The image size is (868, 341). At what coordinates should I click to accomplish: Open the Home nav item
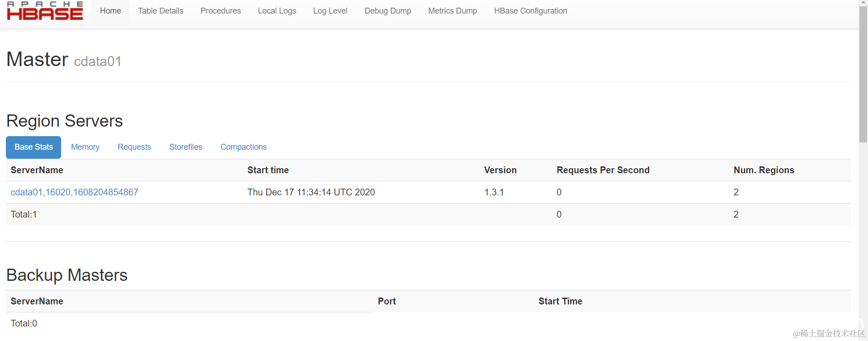110,11
